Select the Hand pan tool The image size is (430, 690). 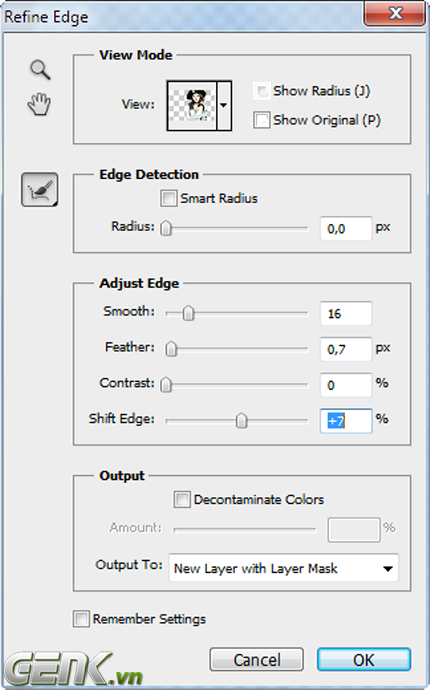(39, 104)
